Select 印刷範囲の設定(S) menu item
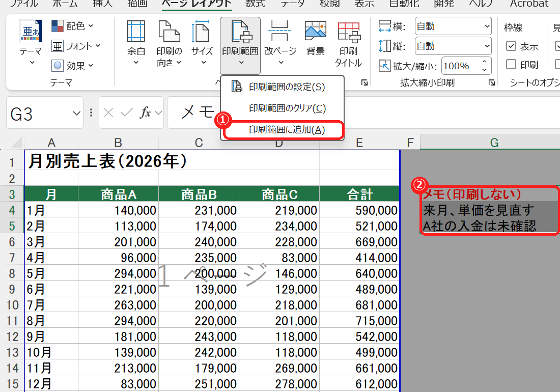 tap(283, 87)
